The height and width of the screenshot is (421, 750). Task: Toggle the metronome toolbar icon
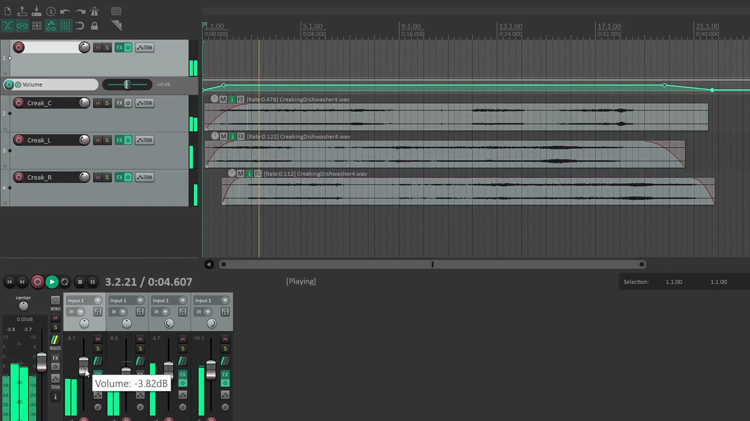pos(94,11)
